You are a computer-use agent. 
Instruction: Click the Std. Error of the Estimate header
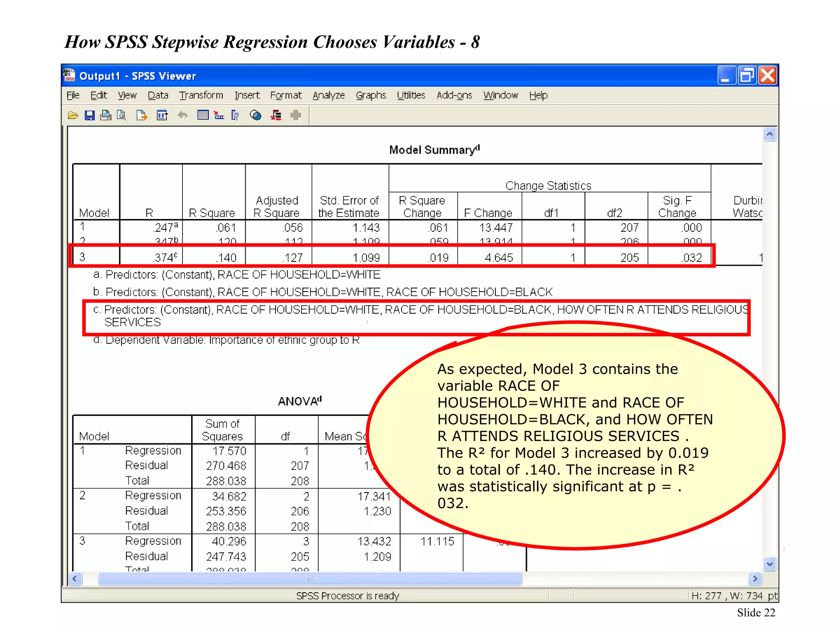tap(349, 207)
